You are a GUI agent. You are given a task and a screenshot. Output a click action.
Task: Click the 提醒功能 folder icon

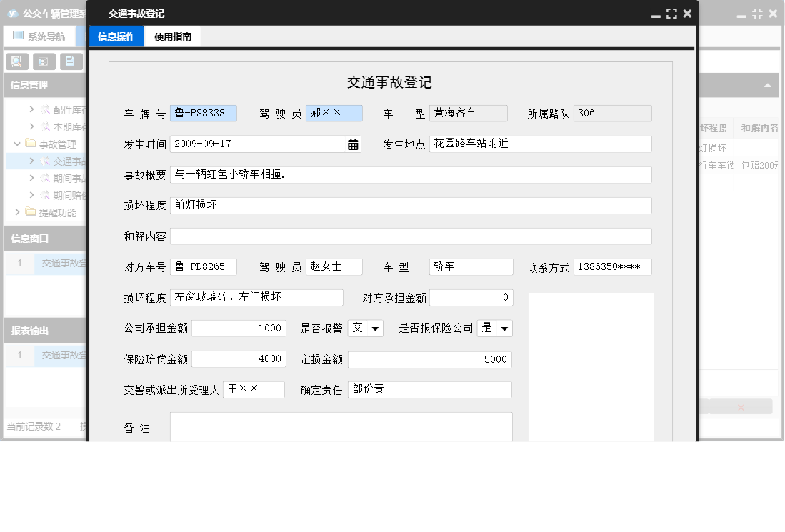tap(31, 212)
